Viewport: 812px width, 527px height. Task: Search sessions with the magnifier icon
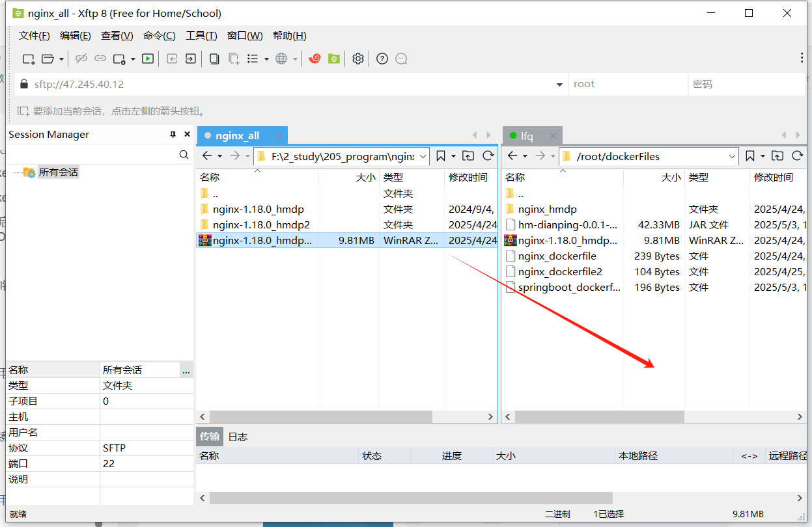click(x=184, y=155)
